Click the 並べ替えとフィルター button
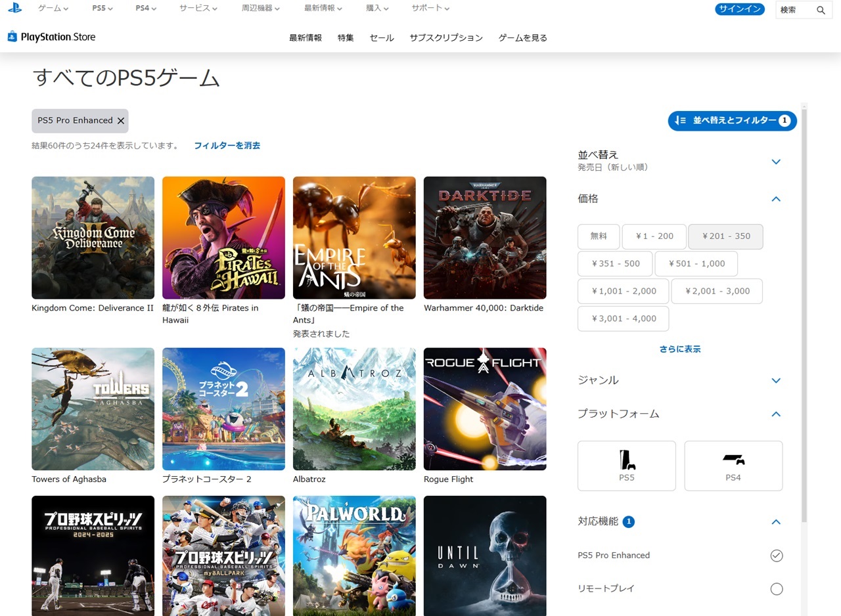The image size is (841, 616). [733, 121]
